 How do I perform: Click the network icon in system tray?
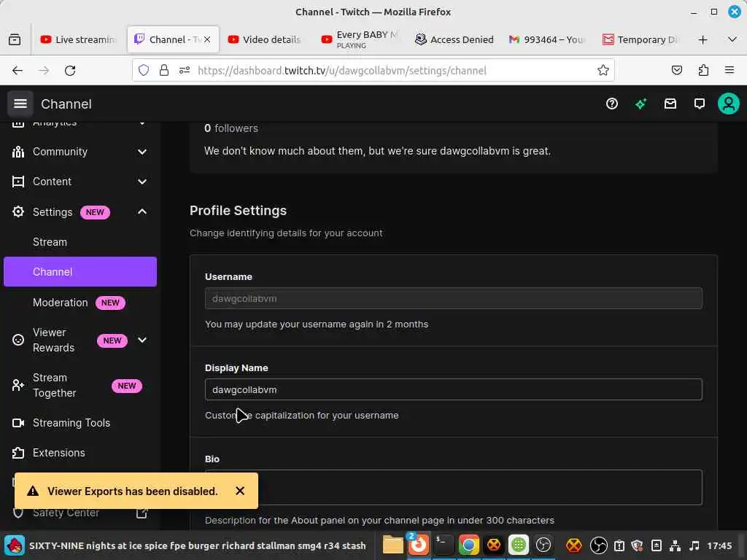675,545
